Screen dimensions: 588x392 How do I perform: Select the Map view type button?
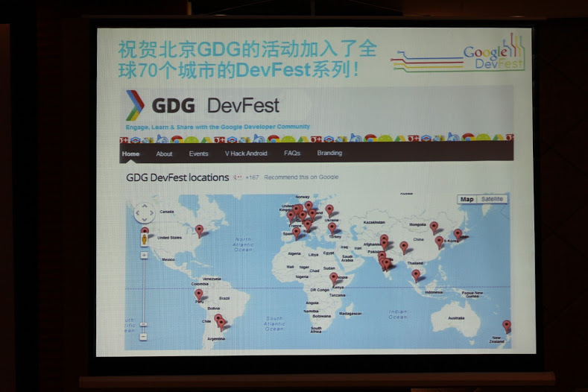point(467,200)
